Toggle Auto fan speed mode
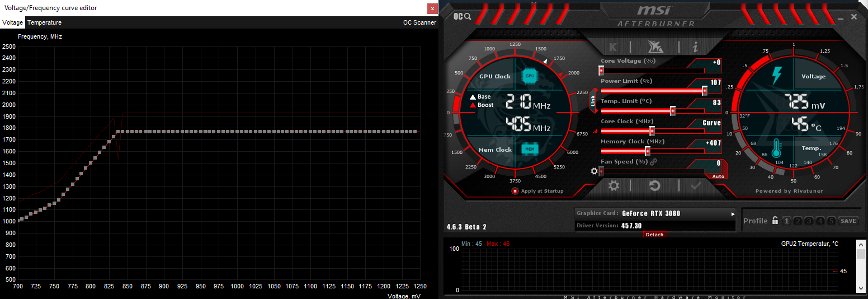Viewport: 868px width, 299px height. (718, 176)
